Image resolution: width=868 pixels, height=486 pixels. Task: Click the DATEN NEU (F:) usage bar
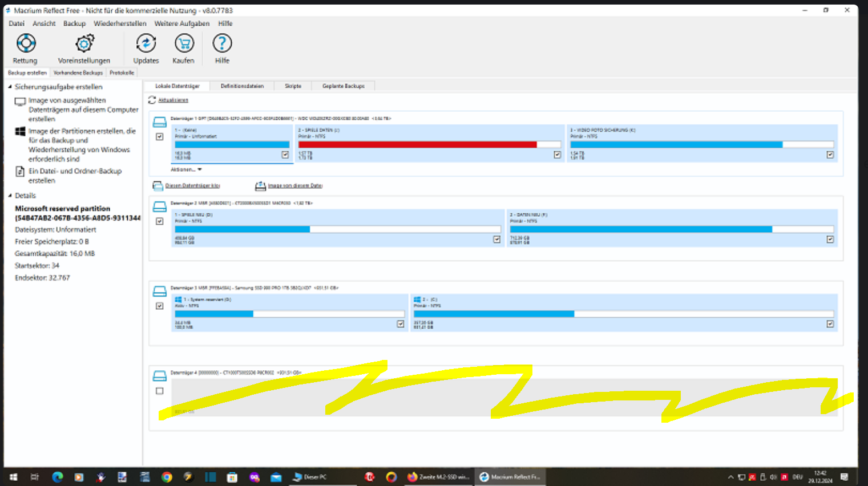672,229
